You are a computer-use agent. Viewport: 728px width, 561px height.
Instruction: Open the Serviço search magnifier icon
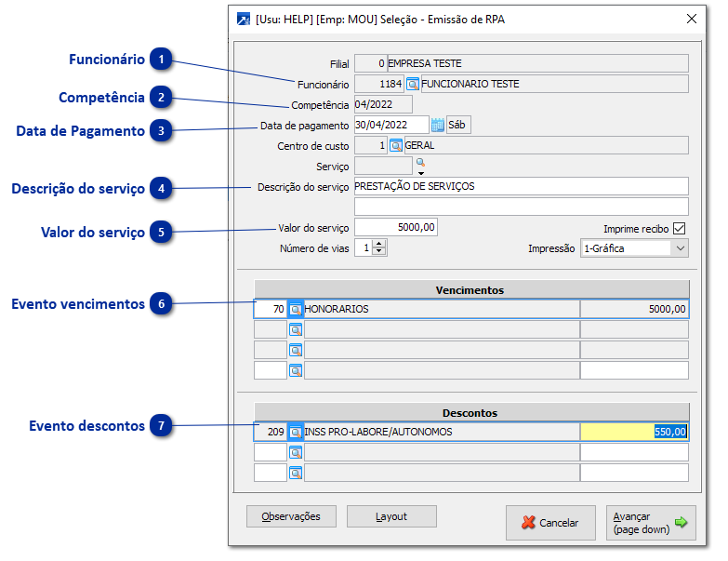coord(420,163)
